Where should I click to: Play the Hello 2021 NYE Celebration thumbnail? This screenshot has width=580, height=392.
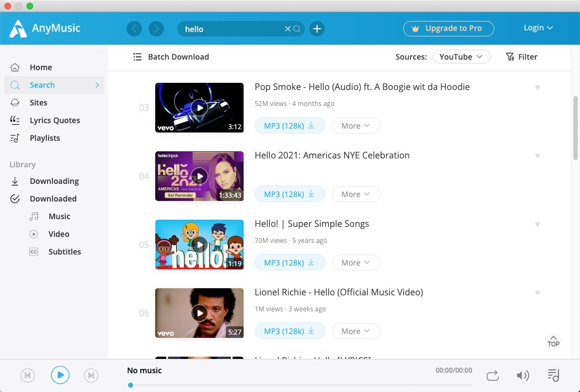[199, 176]
